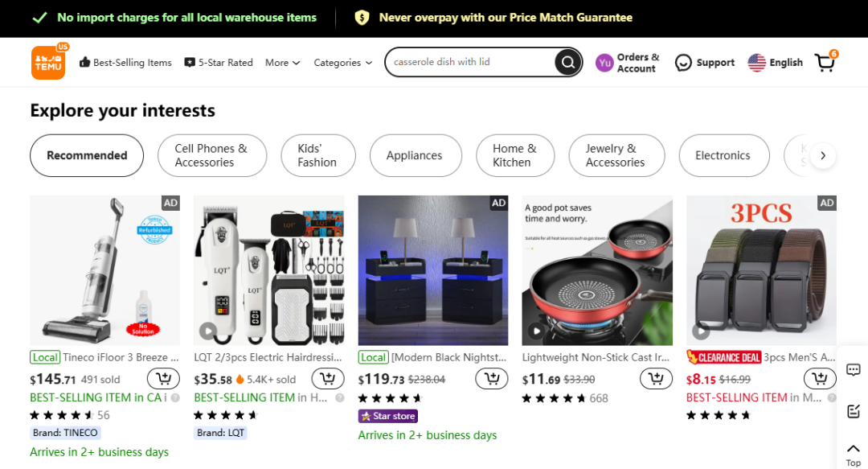Select the Electronics category tab
The height and width of the screenshot is (469, 868).
click(723, 155)
